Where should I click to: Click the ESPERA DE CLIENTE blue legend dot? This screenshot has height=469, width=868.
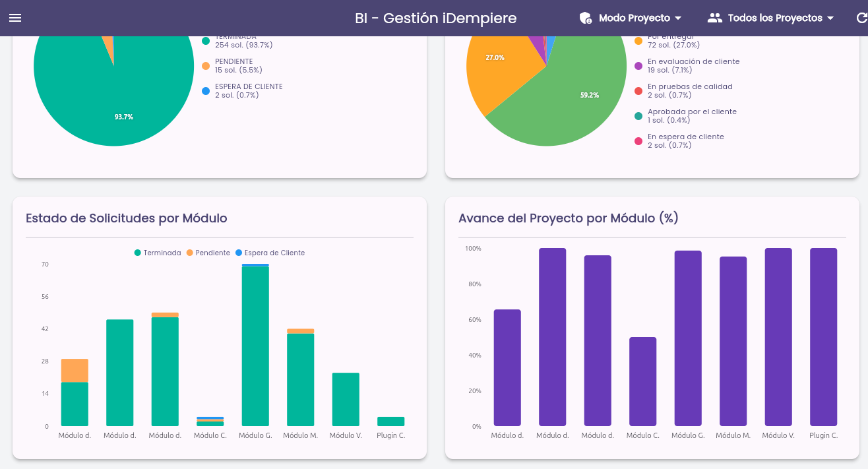[206, 91]
